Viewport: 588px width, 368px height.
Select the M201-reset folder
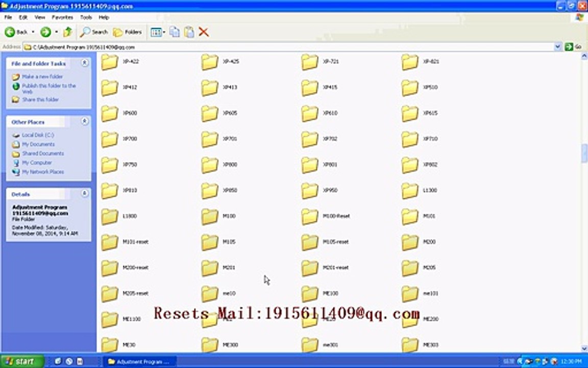[326, 268]
